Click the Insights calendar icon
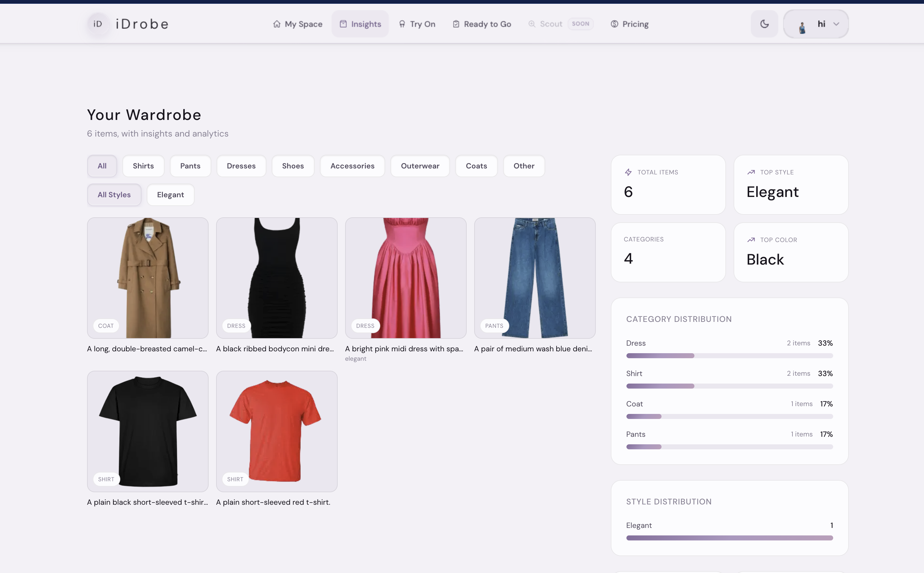The width and height of the screenshot is (924, 573). pyautogui.click(x=343, y=24)
